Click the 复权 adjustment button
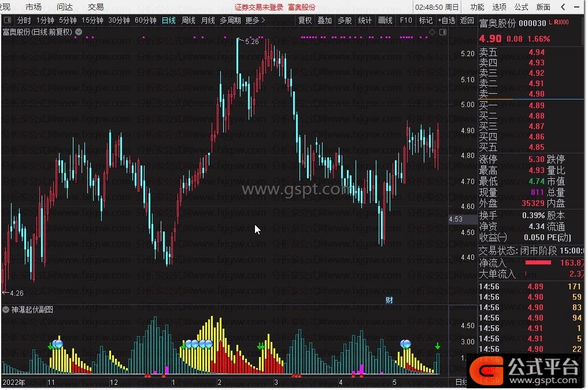The height and width of the screenshot is (390, 588). tap(305, 20)
